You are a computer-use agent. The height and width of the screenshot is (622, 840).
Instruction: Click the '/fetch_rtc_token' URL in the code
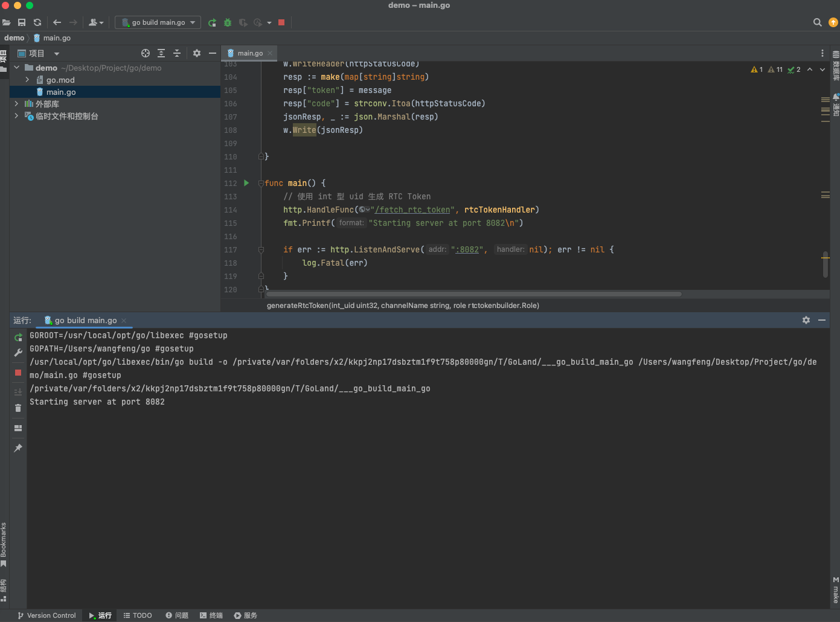tap(412, 210)
